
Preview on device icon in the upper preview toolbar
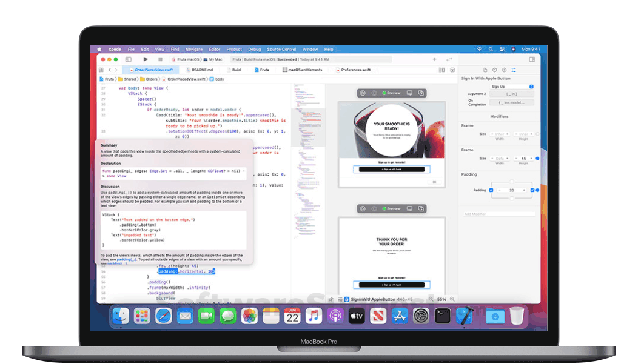point(409,93)
